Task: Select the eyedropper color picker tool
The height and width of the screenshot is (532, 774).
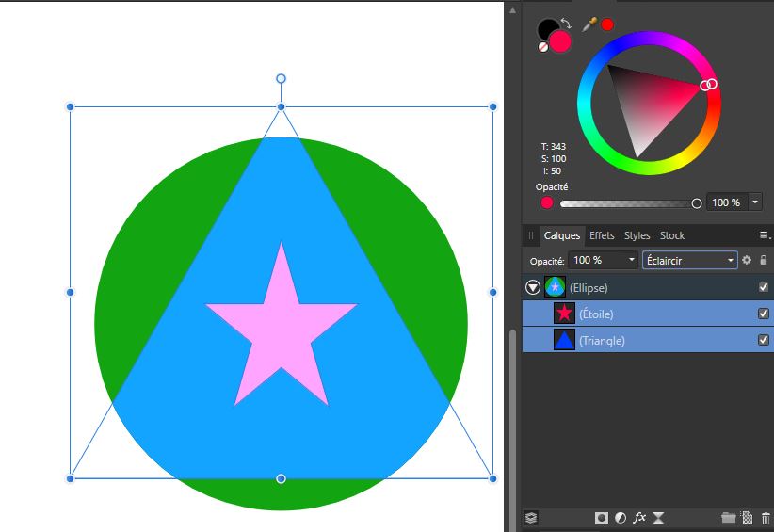Action: click(x=589, y=24)
